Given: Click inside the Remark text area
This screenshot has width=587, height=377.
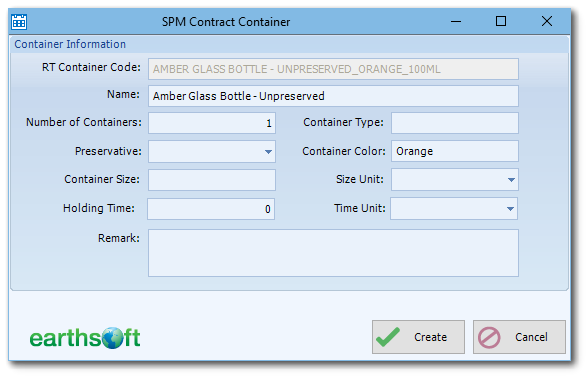Looking at the screenshot, I should [x=333, y=253].
